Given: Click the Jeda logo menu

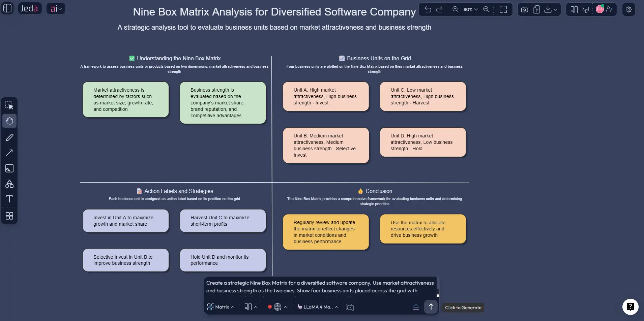Looking at the screenshot, I should 30,8.
